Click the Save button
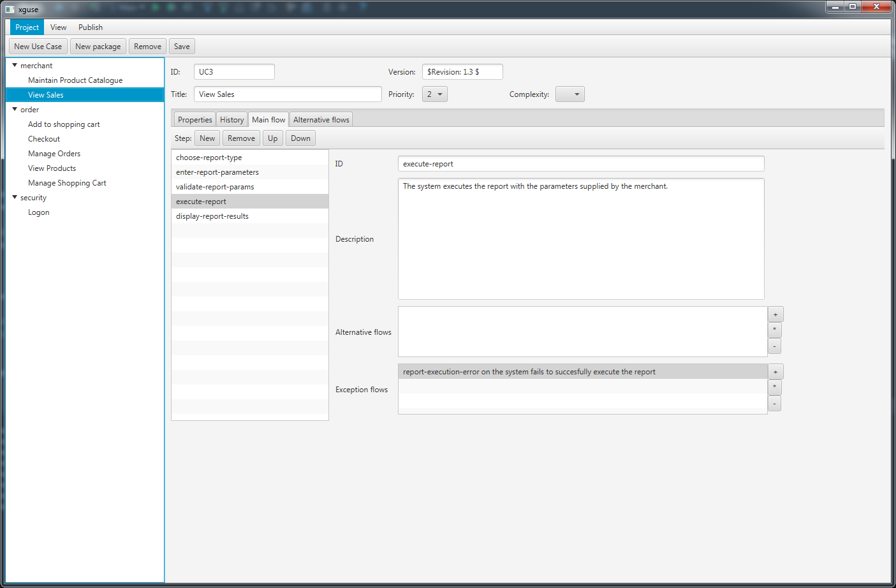The width and height of the screenshot is (896, 588). pos(182,47)
